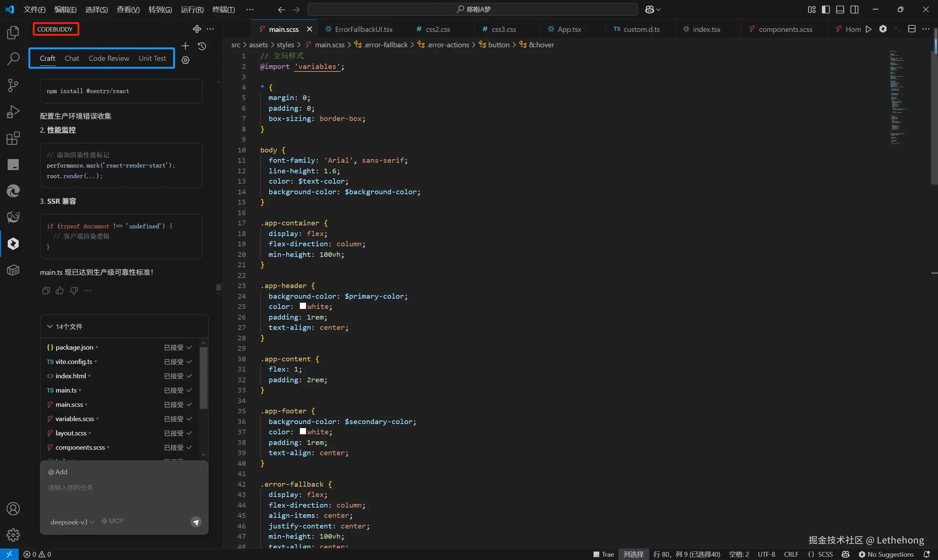Toggle primary side bar layout button

pyautogui.click(x=825, y=10)
